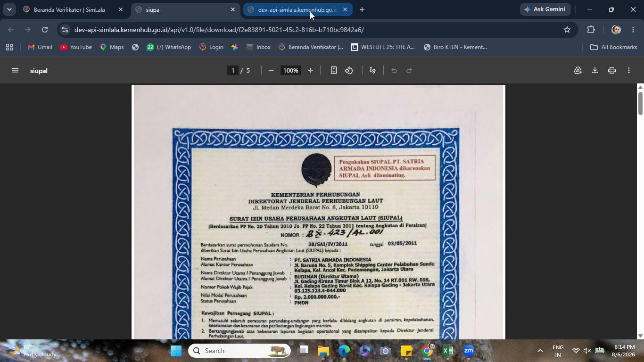644x362 pixels.
Task: Open the PDF sidebar menu icon
Action: point(15,70)
